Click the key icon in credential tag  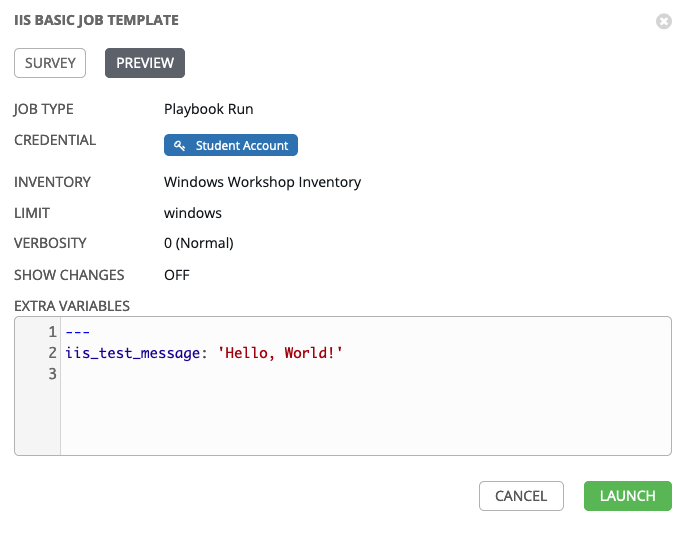pos(180,146)
